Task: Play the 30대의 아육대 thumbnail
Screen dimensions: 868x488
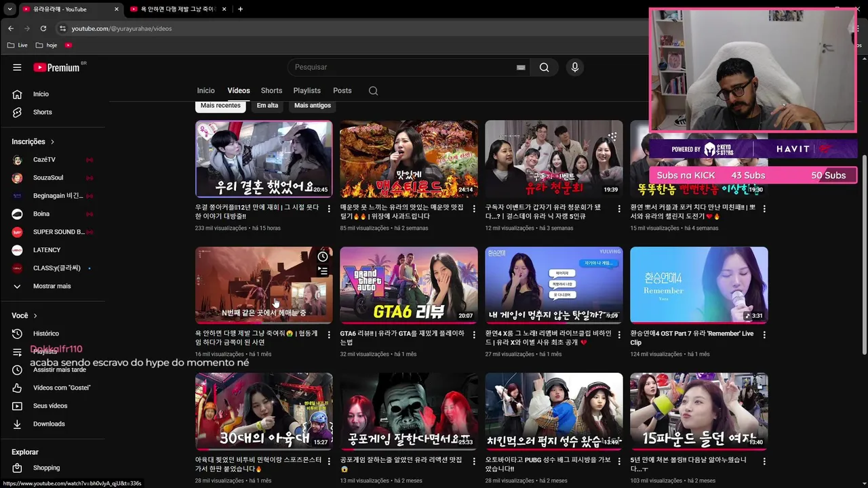Action: (x=264, y=411)
